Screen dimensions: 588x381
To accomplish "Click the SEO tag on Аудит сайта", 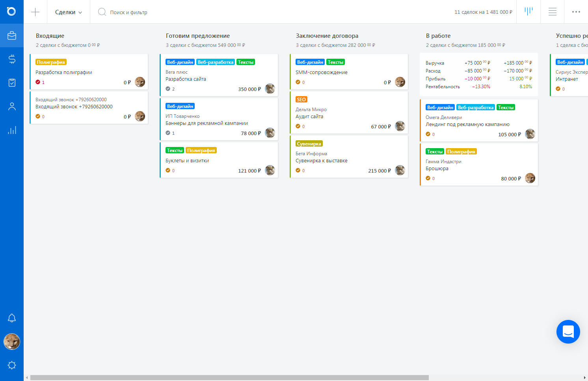I will pyautogui.click(x=301, y=99).
